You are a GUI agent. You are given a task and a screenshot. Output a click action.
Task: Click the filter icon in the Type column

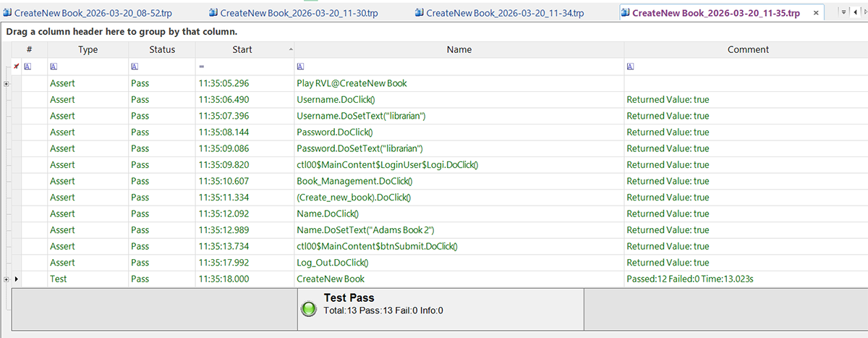[53, 67]
